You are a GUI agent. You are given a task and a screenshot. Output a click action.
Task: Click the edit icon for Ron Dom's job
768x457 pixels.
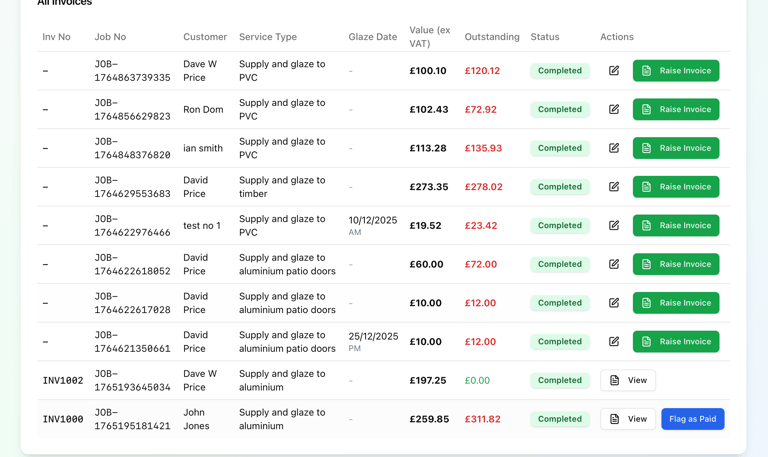[x=614, y=110]
